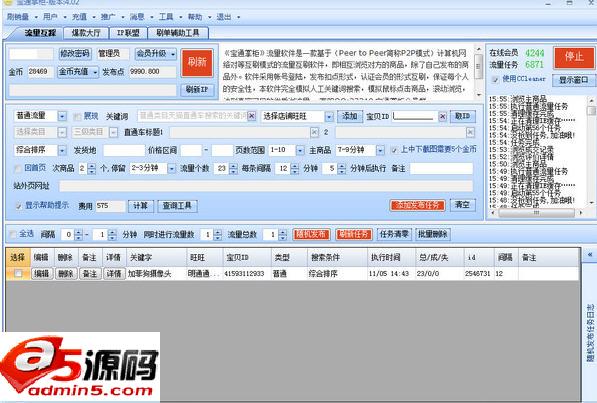
Task: Open the 金币充值 dropdown button
Action: pos(78,72)
